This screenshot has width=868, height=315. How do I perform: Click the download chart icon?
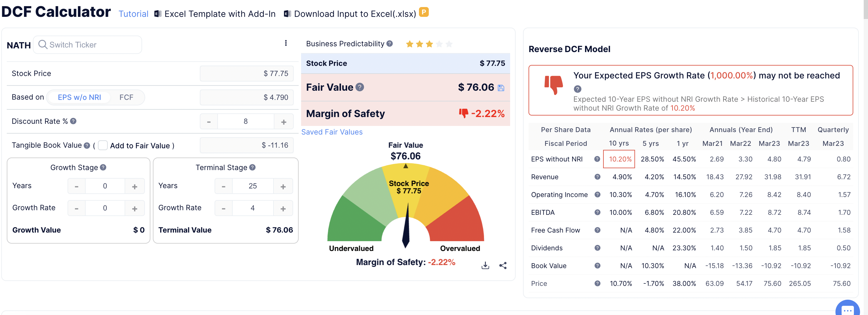[485, 266]
